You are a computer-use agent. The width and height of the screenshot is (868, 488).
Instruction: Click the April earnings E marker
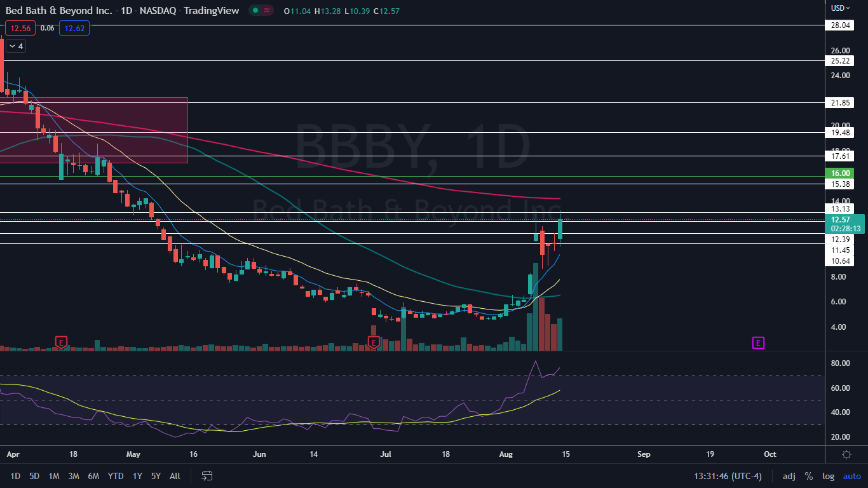click(61, 342)
